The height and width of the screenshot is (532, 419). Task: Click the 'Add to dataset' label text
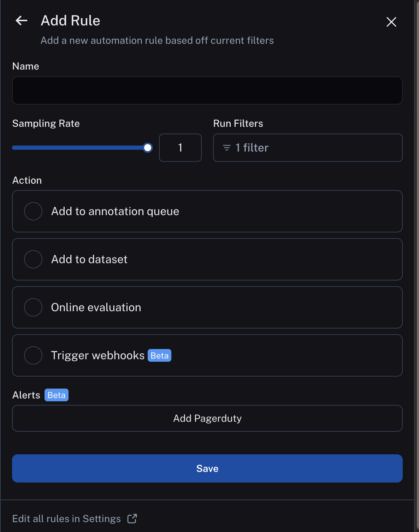pos(89,259)
